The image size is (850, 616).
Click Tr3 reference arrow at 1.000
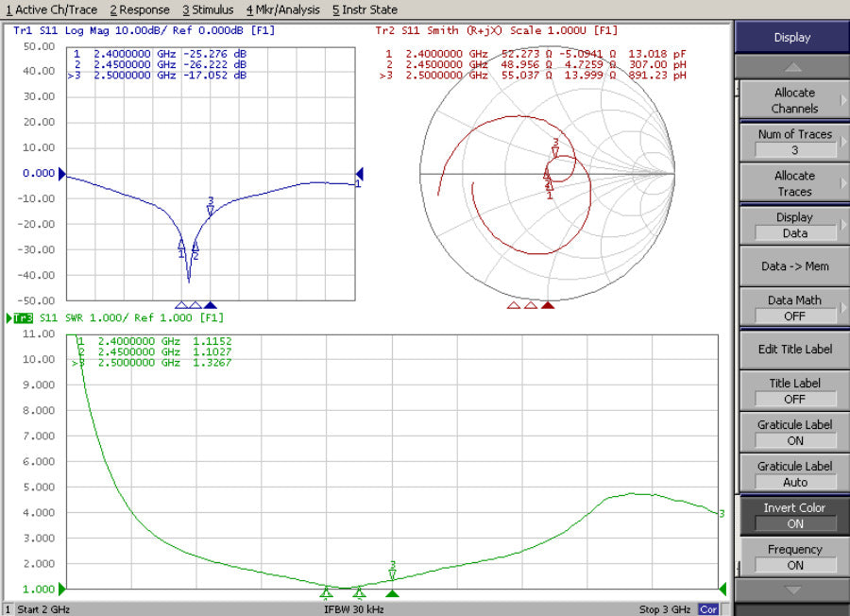[62, 589]
